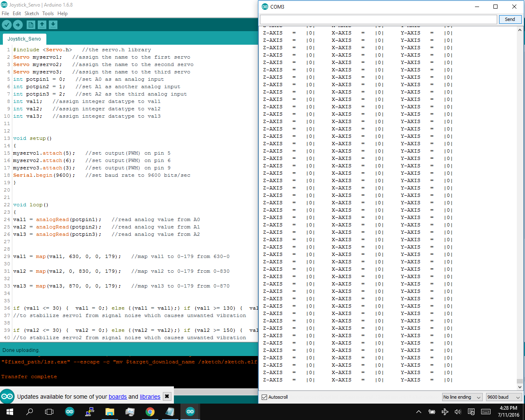Click the Arduino logo in updates notification

[7, 397]
